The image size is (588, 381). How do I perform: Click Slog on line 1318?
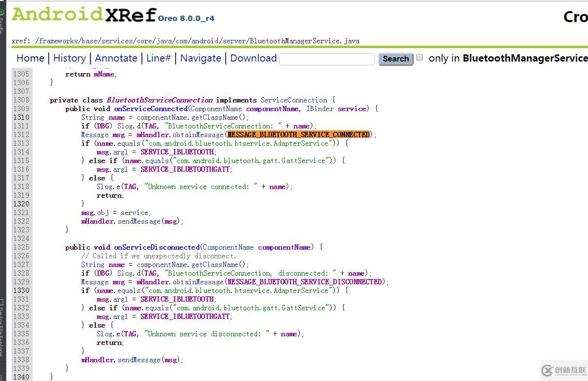pos(104,187)
